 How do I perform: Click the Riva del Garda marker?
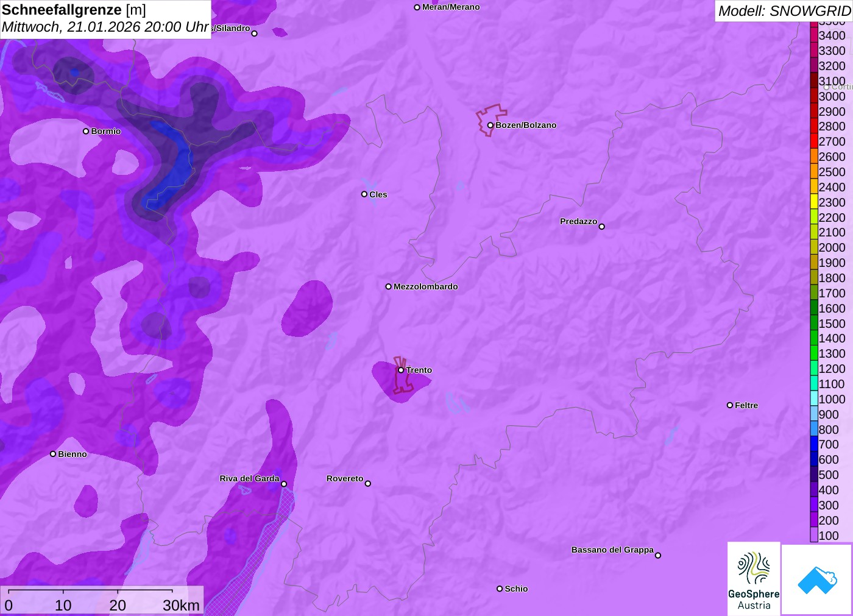(284, 484)
